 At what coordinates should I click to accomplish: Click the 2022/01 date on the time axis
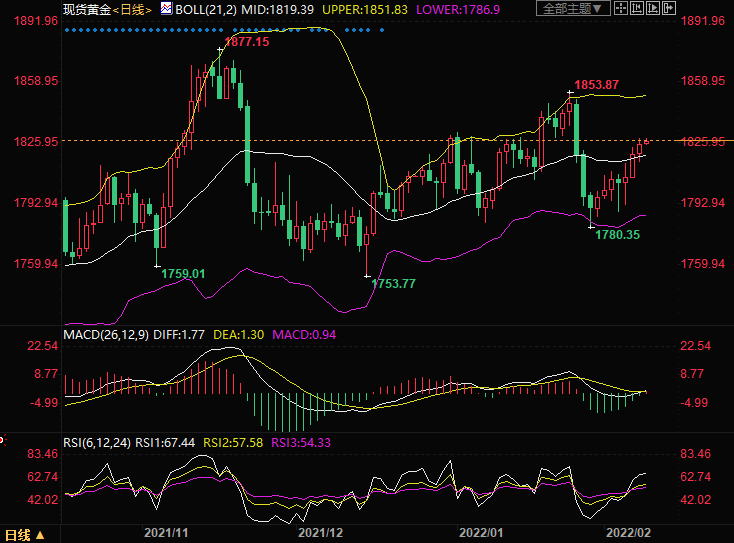tap(480, 535)
